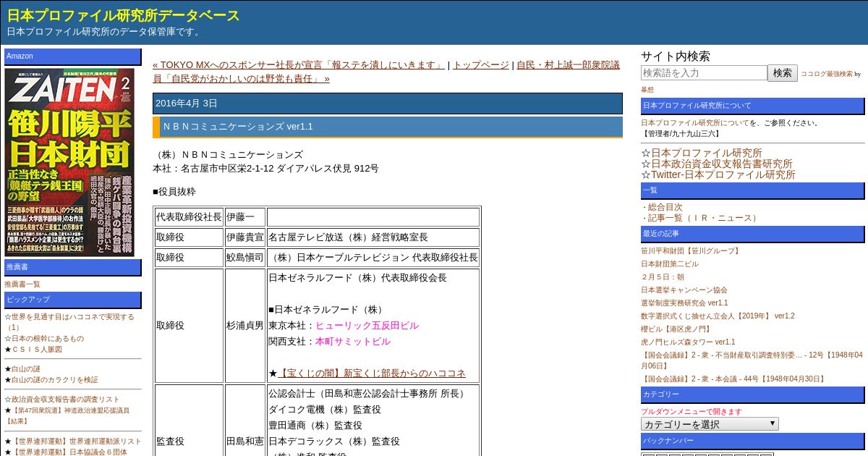The width and height of the screenshot is (868, 456).
Task: Select table cell 伊藤貴宣
Action: coord(244,237)
